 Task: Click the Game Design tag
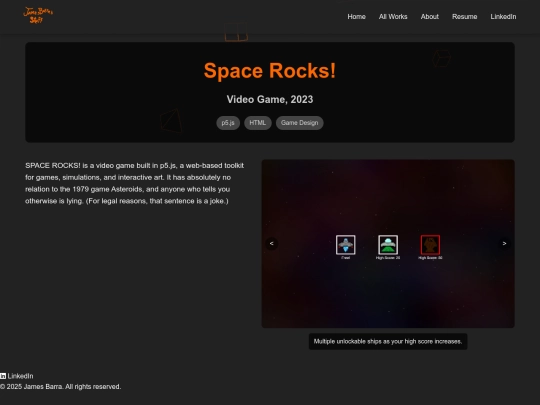pos(299,123)
